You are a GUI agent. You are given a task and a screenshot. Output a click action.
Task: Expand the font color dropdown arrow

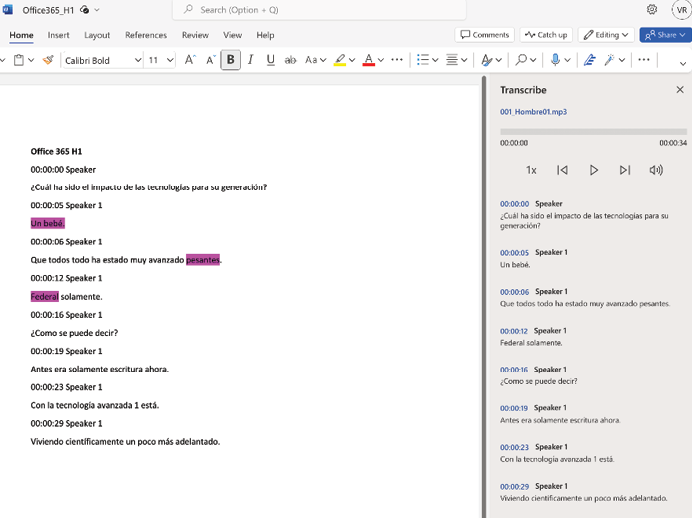[381, 60]
